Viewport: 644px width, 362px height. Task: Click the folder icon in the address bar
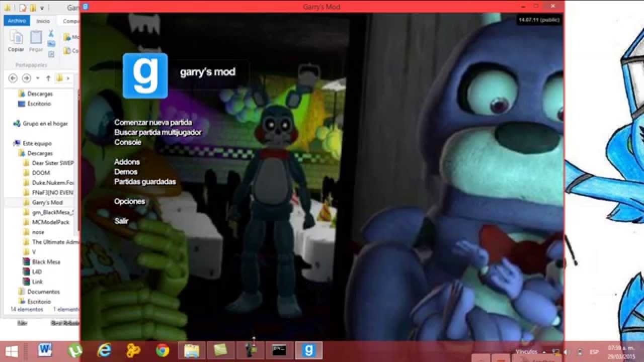click(60, 78)
